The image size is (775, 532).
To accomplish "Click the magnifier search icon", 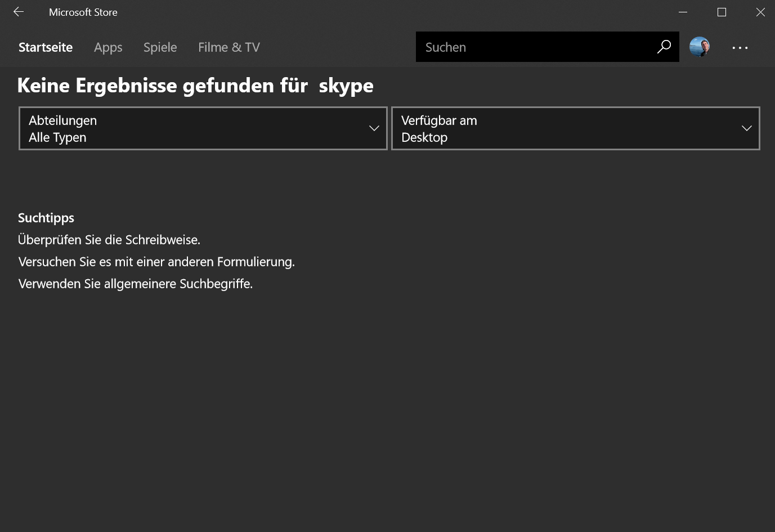I will tap(664, 47).
